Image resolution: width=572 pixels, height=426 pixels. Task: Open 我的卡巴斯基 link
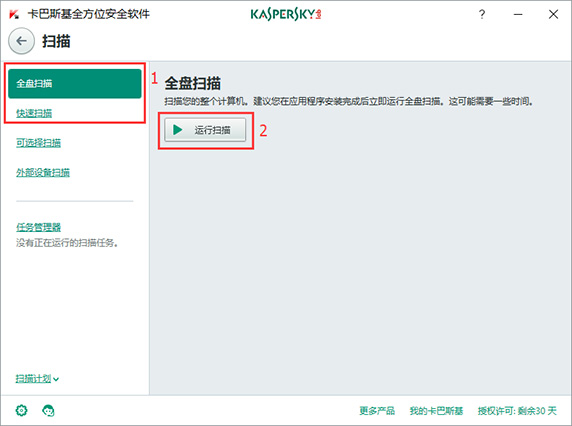436,411
